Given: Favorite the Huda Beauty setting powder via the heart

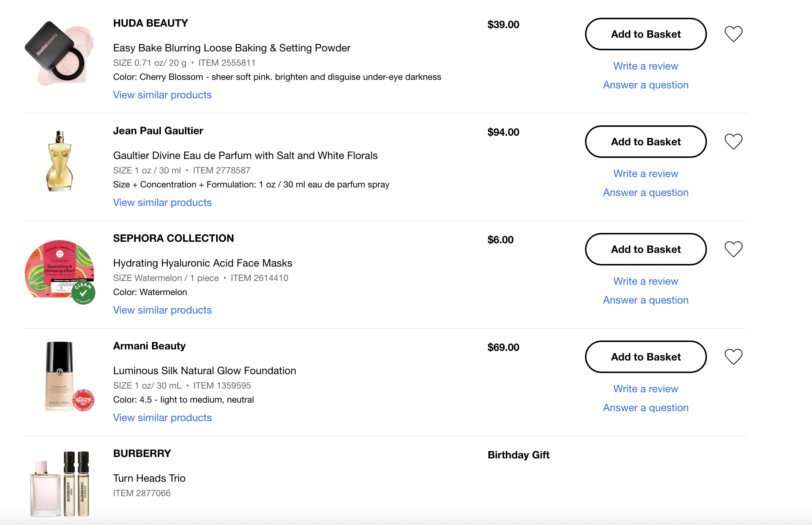Looking at the screenshot, I should coord(733,34).
